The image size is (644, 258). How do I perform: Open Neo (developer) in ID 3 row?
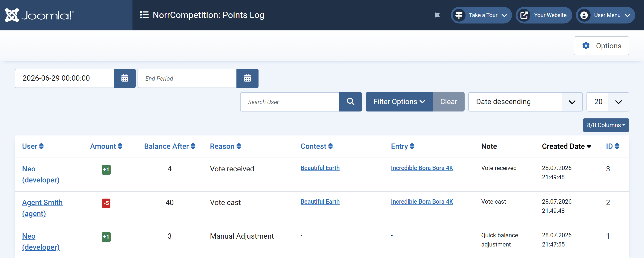click(41, 174)
